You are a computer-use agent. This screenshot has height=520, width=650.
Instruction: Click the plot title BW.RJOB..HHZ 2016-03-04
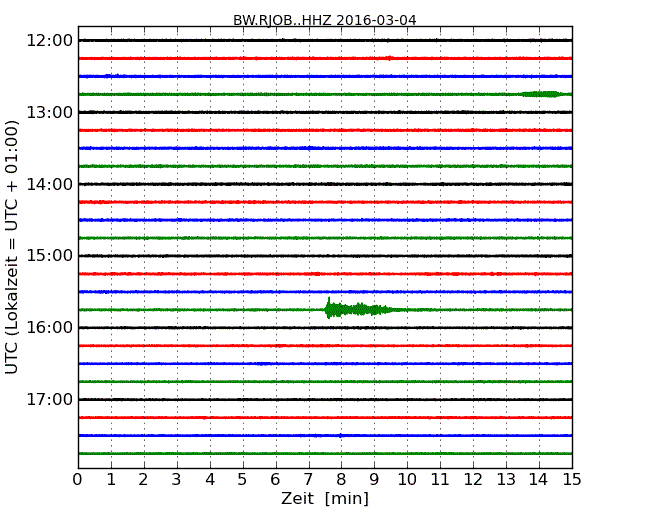[x=325, y=20]
